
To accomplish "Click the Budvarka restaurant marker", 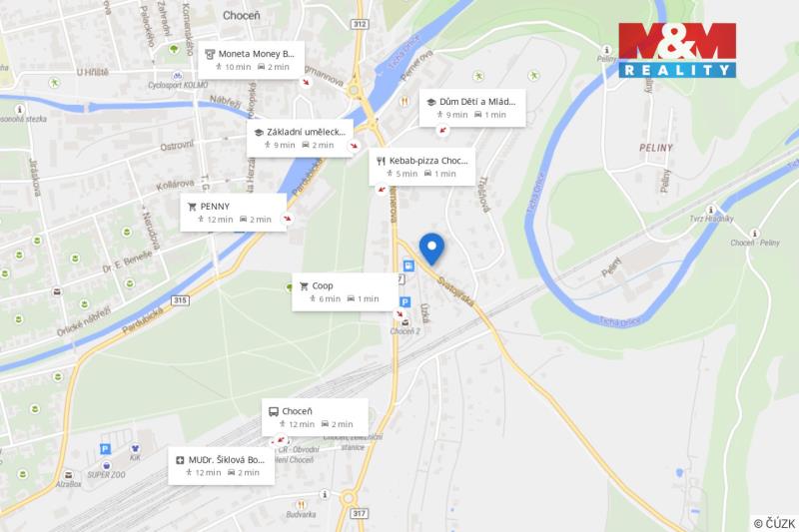I will pyautogui.click(x=302, y=504).
